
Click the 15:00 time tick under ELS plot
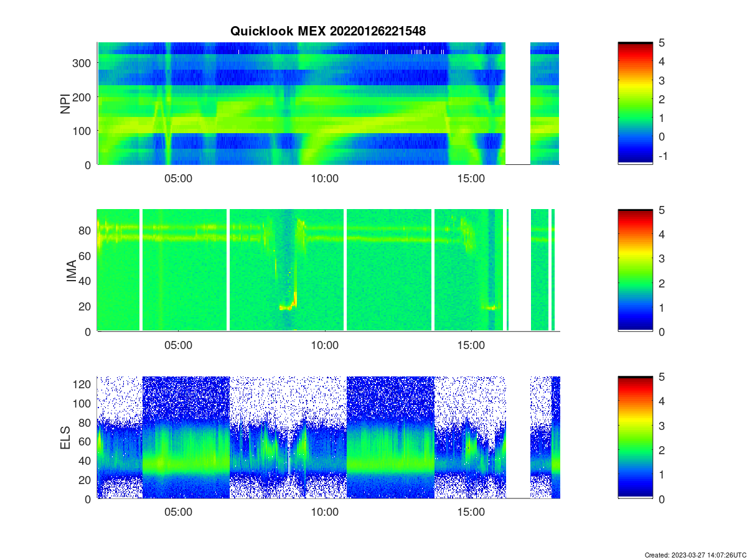471,512
